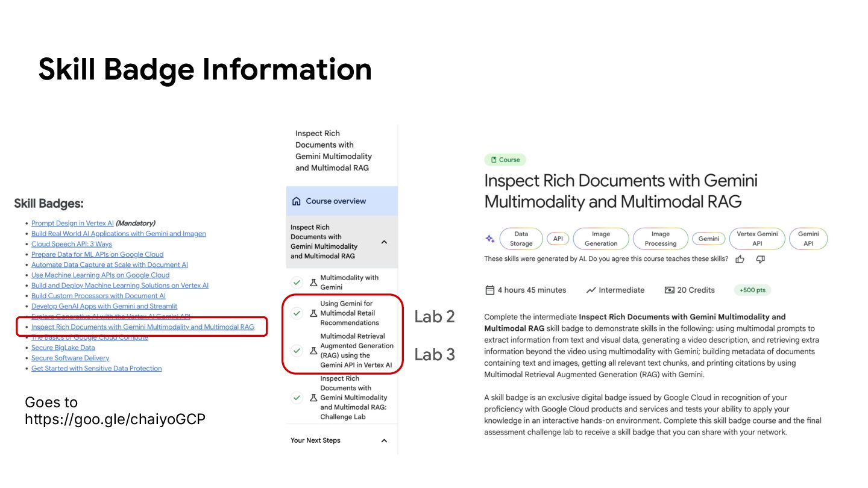Open the Multimodality with Gemini lab
This screenshot has width=868, height=488.
[x=350, y=282]
